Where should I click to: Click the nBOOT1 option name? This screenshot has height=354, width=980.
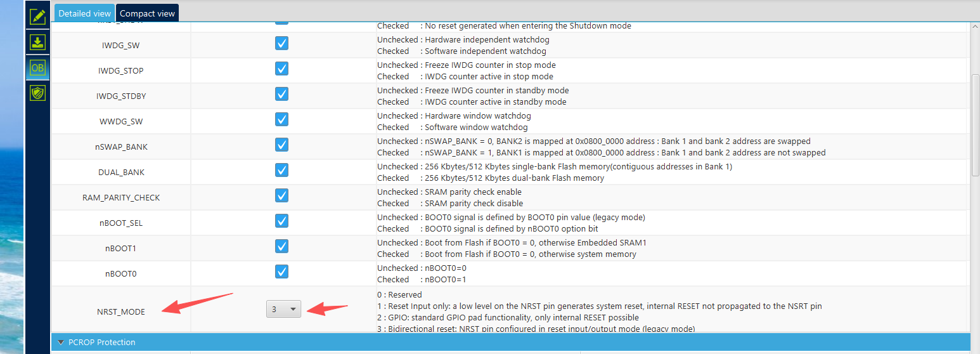tap(121, 249)
